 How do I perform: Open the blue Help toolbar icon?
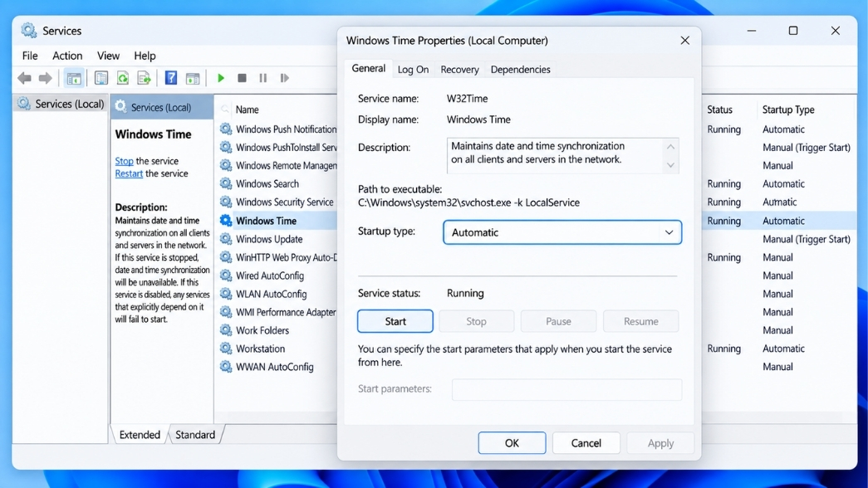(x=171, y=78)
